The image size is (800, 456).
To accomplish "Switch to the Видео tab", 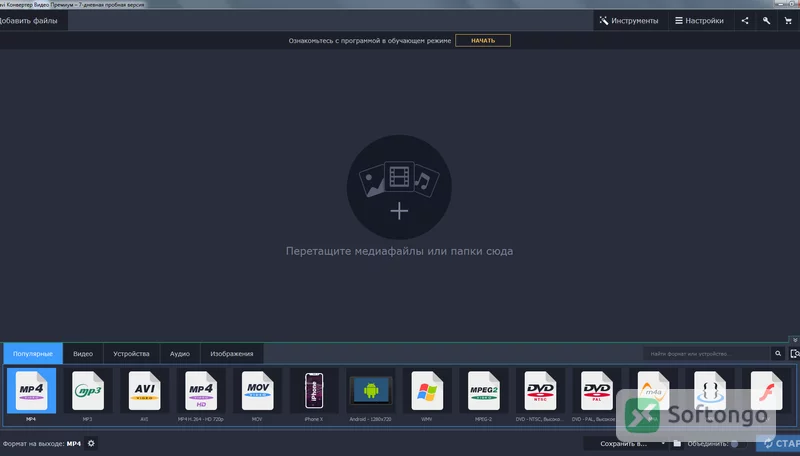I will (x=83, y=353).
